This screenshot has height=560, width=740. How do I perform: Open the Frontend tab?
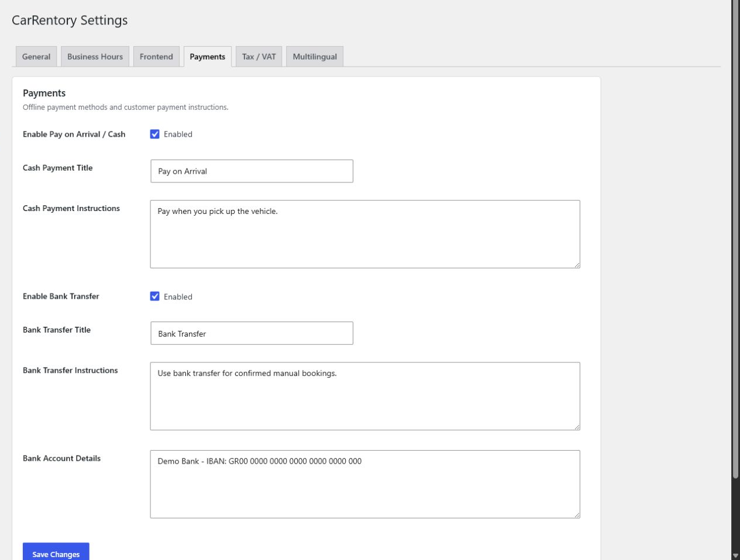[x=156, y=57]
